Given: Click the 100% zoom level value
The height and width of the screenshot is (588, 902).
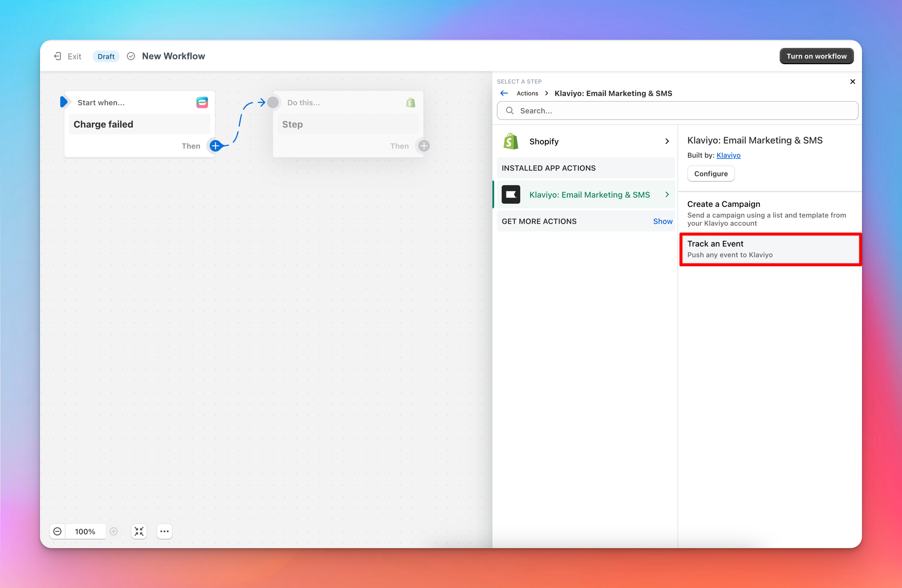Looking at the screenshot, I should click(85, 532).
